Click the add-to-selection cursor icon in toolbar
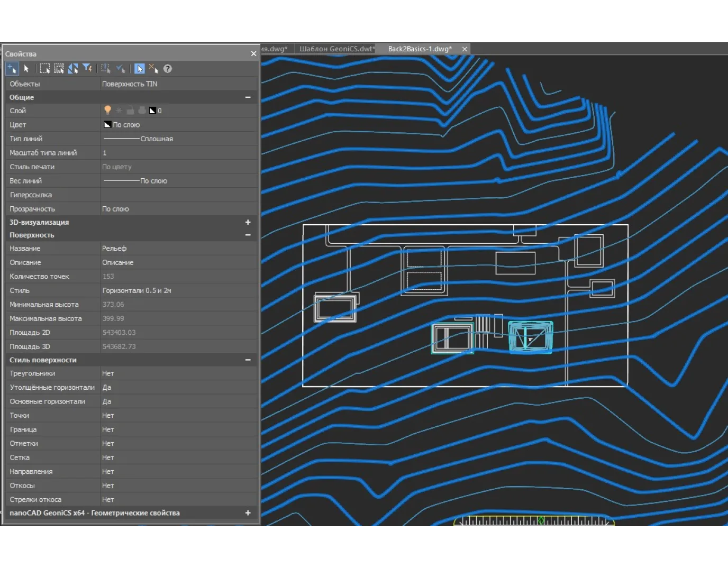 click(12, 69)
